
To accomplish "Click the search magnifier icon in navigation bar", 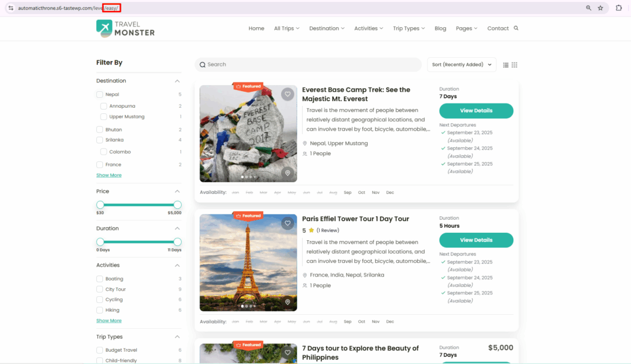I will pyautogui.click(x=516, y=28).
